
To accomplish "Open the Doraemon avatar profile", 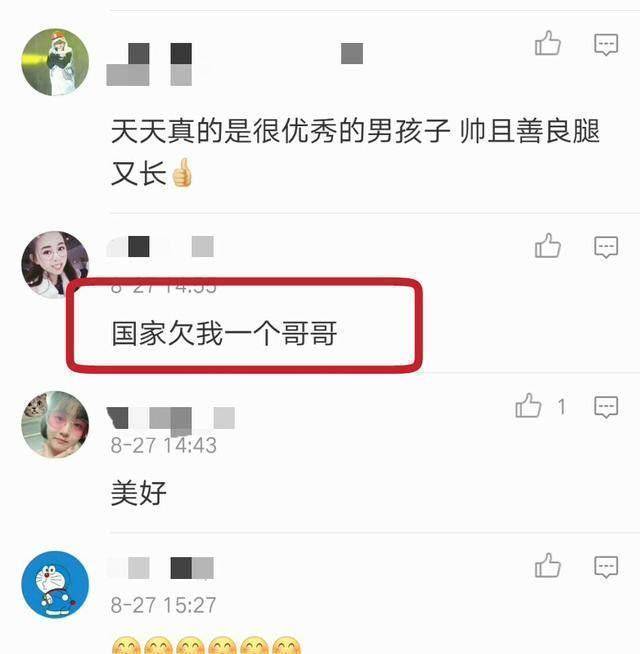I will [55, 584].
